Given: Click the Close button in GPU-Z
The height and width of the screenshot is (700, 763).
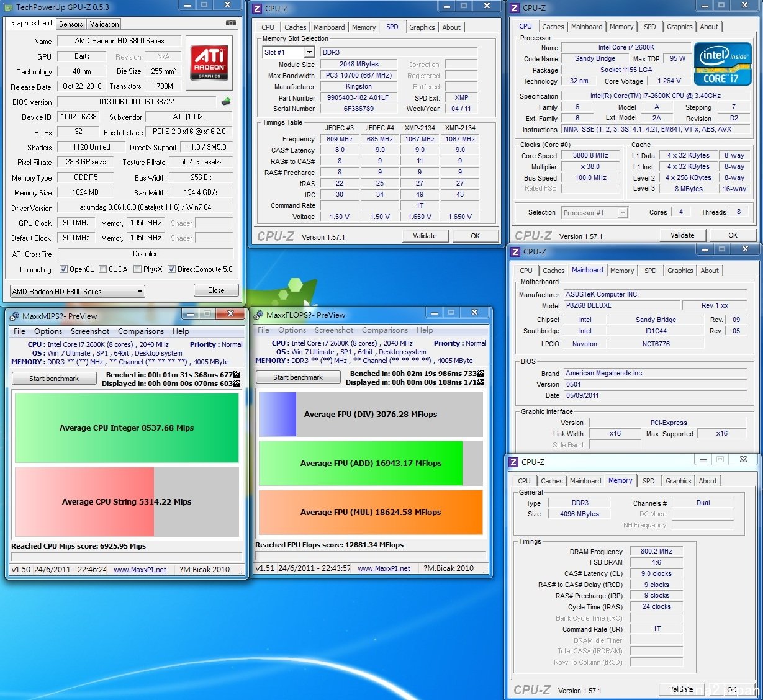Looking at the screenshot, I should 216,290.
